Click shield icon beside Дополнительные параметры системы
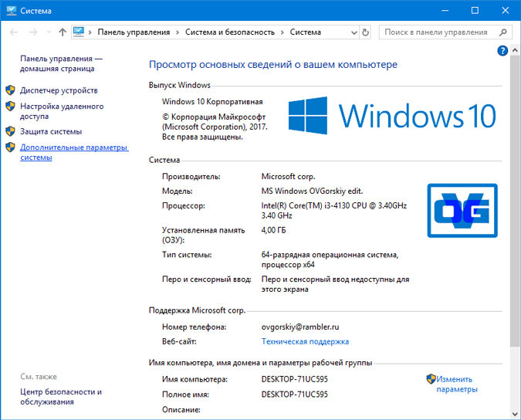This screenshot has width=521, height=420. 10,147
